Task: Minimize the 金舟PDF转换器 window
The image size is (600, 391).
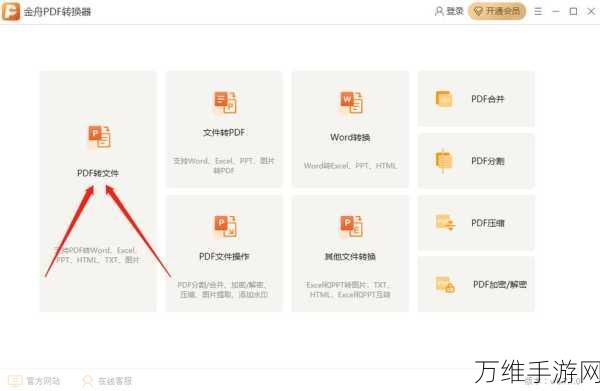Action: (556, 11)
